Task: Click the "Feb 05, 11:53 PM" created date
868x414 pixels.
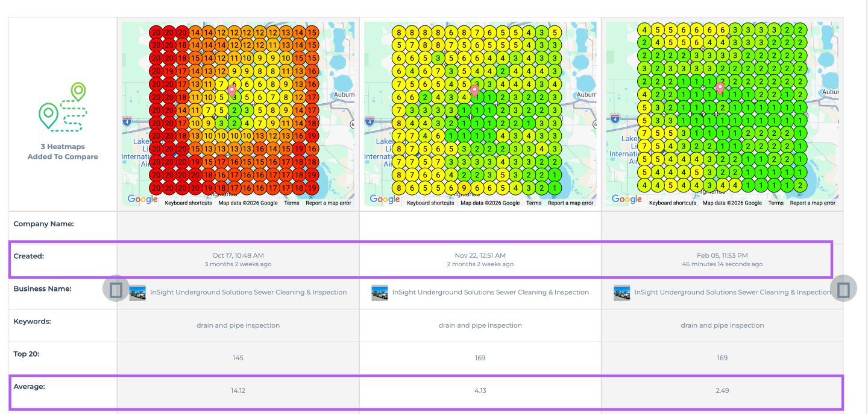Action: point(722,256)
